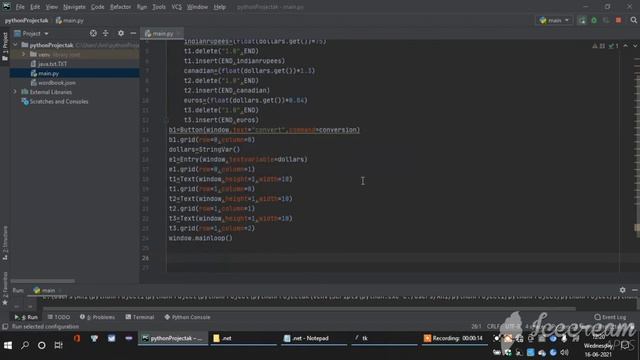Open the Terminal tool window tab

140,317
